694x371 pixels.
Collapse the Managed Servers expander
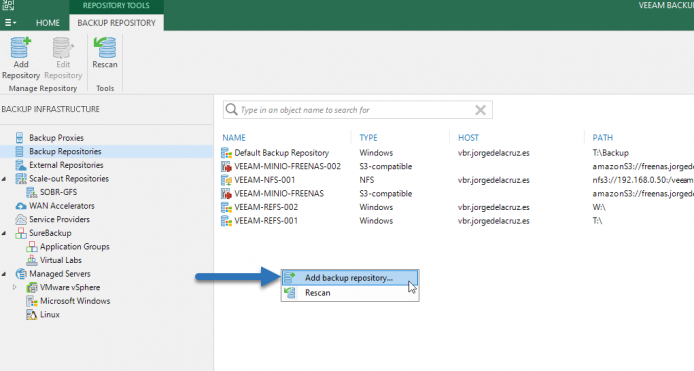[4, 274]
